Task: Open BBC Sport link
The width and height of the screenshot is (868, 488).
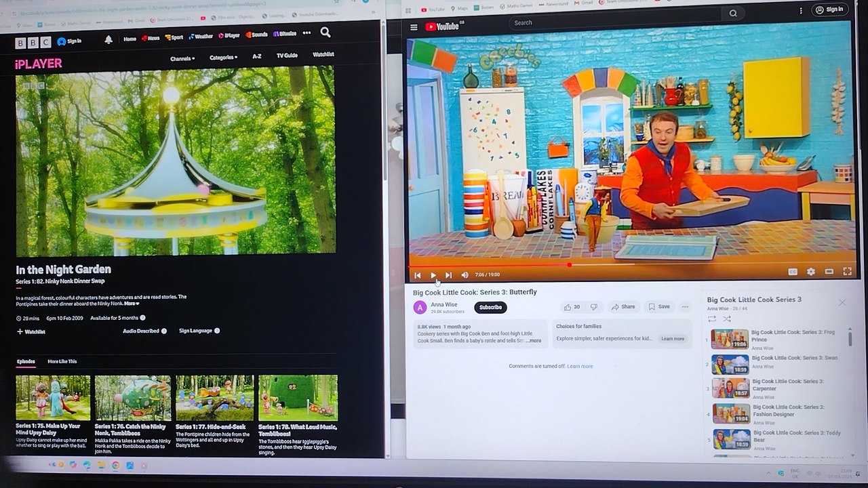Action: click(174, 37)
